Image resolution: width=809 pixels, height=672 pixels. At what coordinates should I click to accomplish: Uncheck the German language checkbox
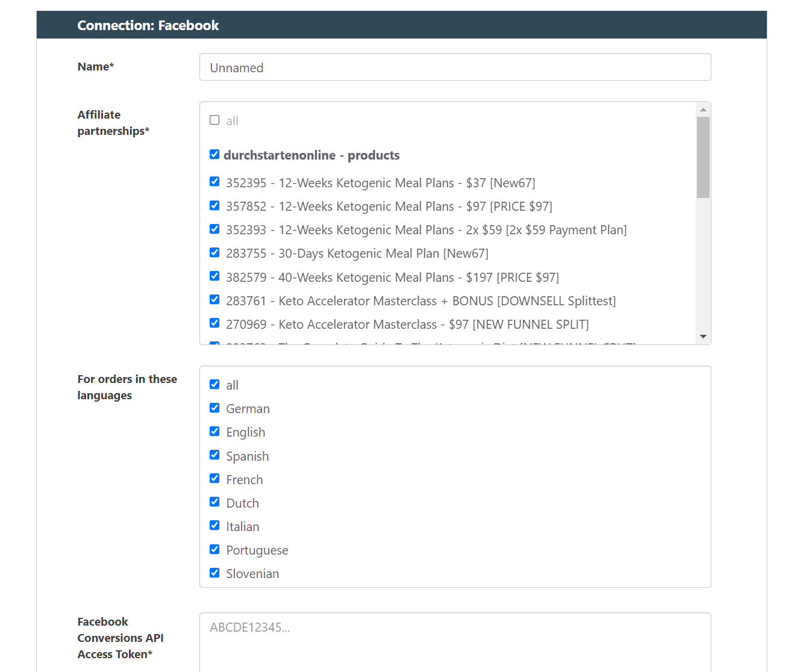(214, 408)
